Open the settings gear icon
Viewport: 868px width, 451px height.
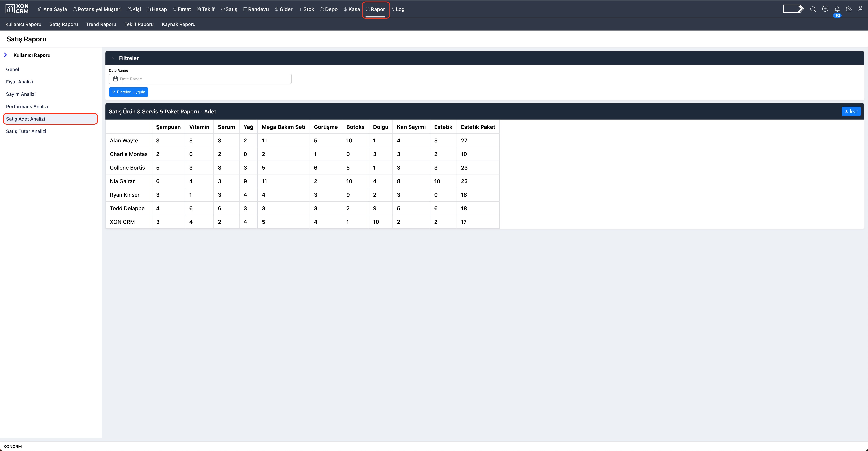pyautogui.click(x=849, y=9)
